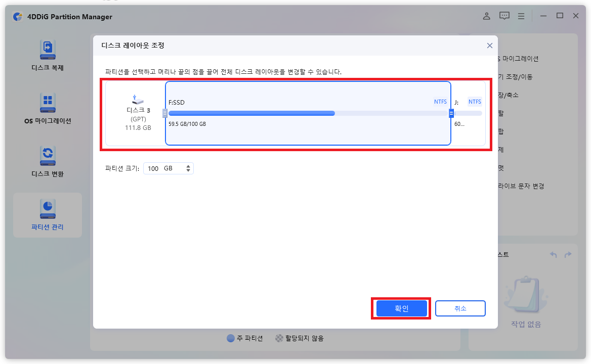The height and width of the screenshot is (364, 591).
Task: Open the feedback message icon in title bar
Action: click(504, 16)
